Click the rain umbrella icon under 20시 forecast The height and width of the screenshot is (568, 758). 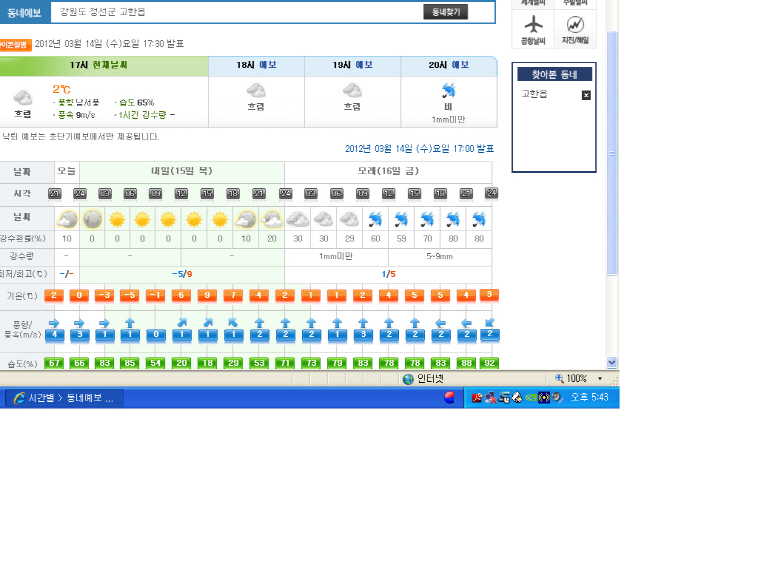coord(448,90)
